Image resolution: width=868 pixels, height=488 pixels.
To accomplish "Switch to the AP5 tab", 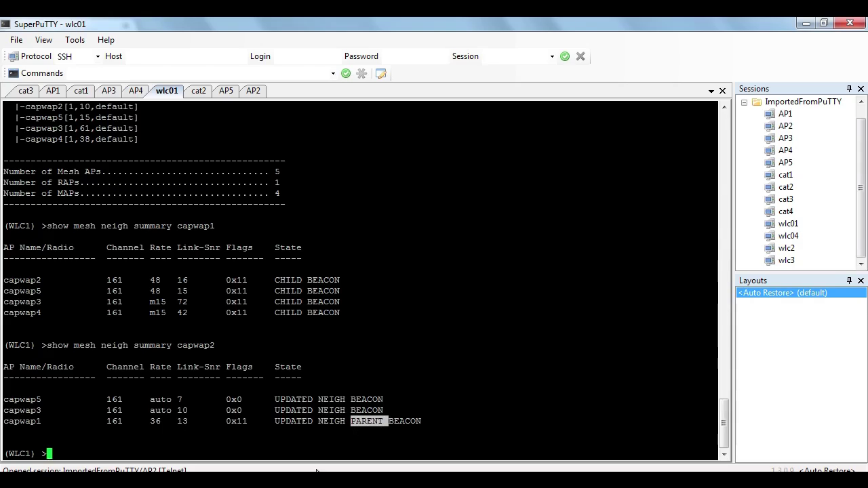I will (225, 91).
